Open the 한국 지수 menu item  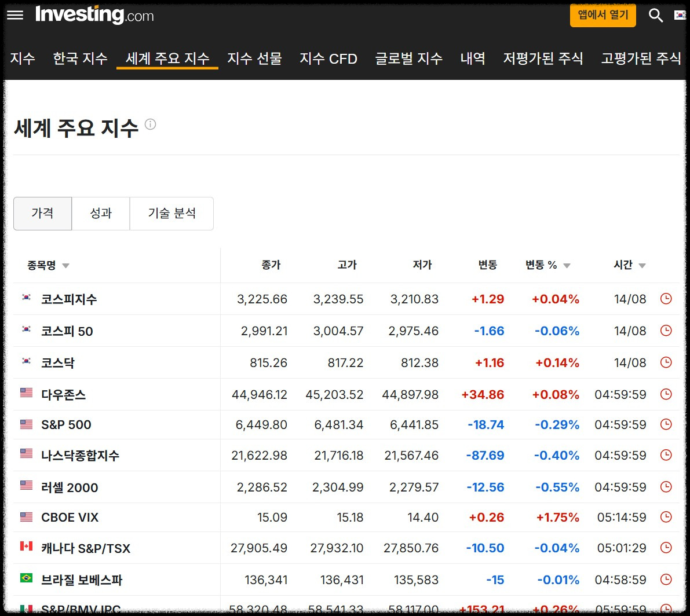click(80, 58)
